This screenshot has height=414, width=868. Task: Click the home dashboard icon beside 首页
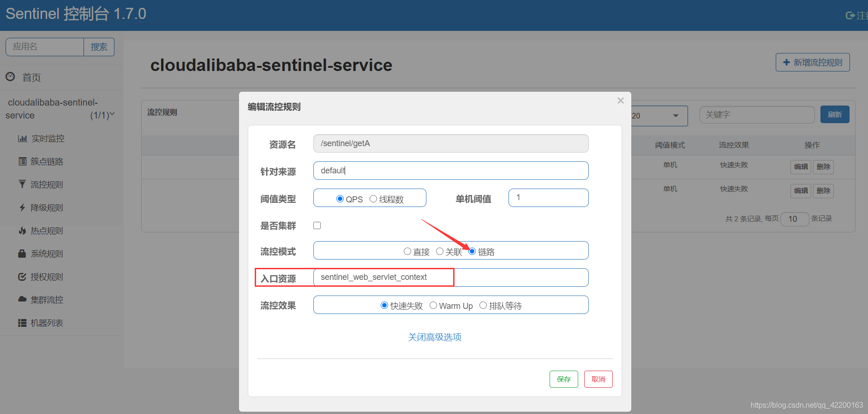(10, 77)
